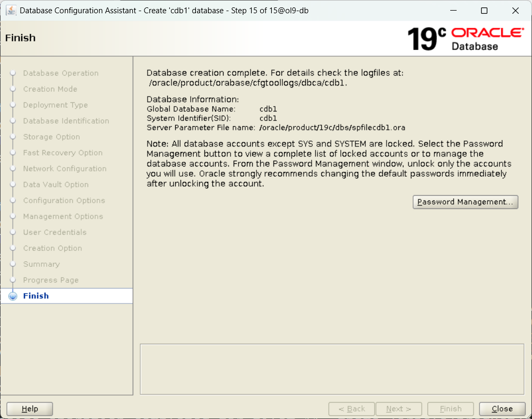Click the Java application icon in title bar

11,11
